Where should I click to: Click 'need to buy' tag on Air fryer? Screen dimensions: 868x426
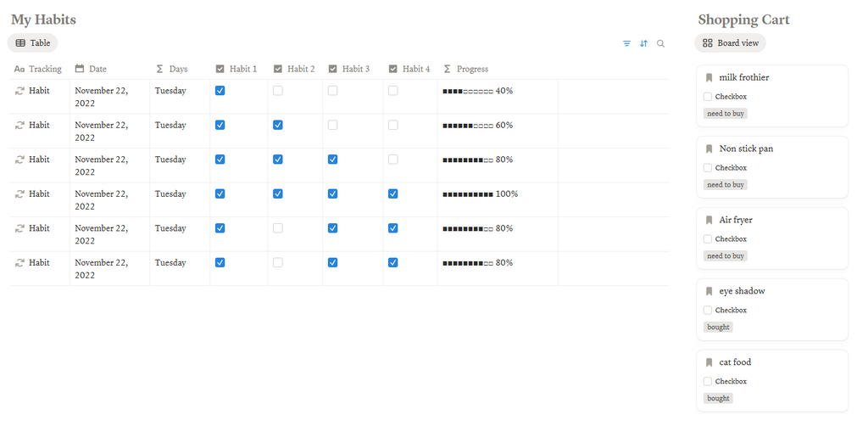point(726,256)
